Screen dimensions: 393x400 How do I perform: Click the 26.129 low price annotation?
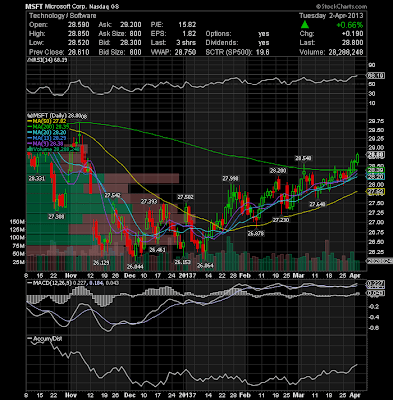pos(101,263)
